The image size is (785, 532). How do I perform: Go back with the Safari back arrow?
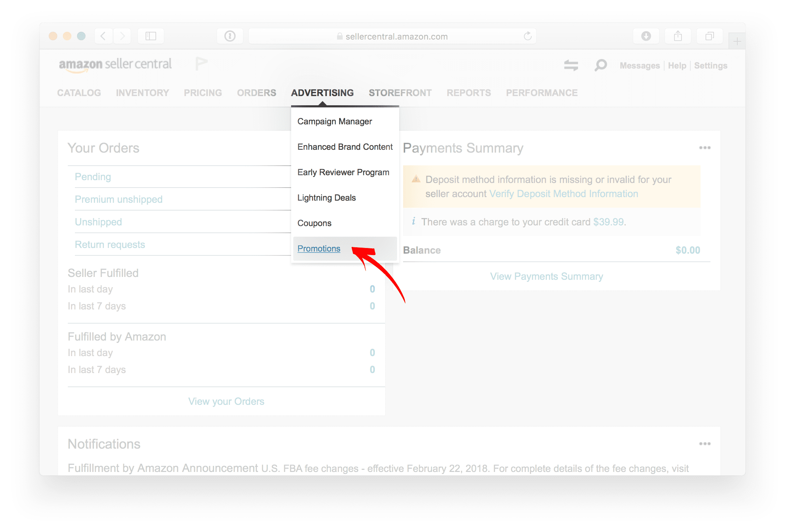tap(104, 36)
